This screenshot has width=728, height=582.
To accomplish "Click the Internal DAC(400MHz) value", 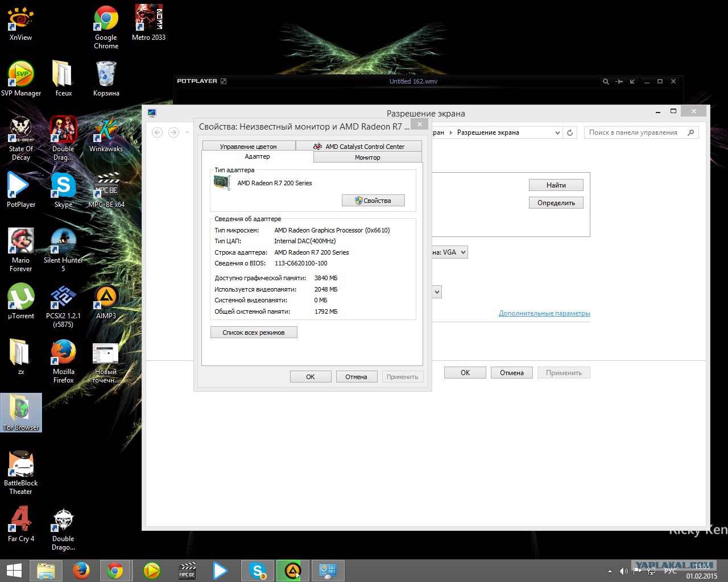I will pyautogui.click(x=305, y=241).
